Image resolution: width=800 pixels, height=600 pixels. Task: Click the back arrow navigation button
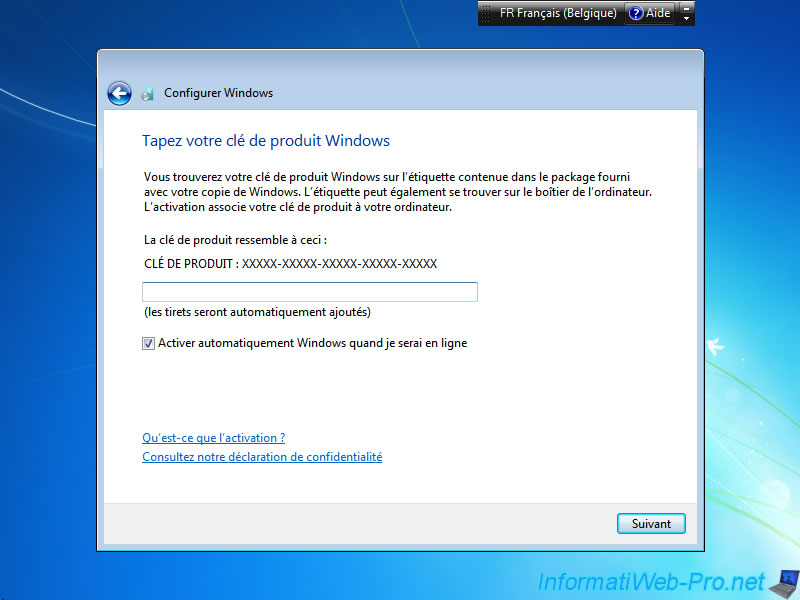[119, 93]
